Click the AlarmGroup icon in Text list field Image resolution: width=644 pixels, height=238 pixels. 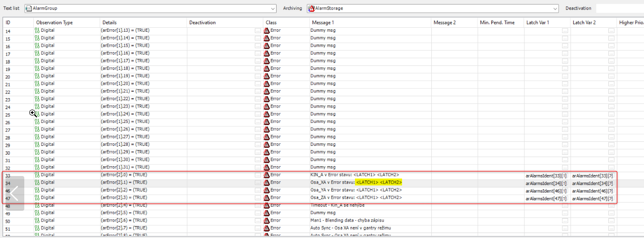pos(29,8)
